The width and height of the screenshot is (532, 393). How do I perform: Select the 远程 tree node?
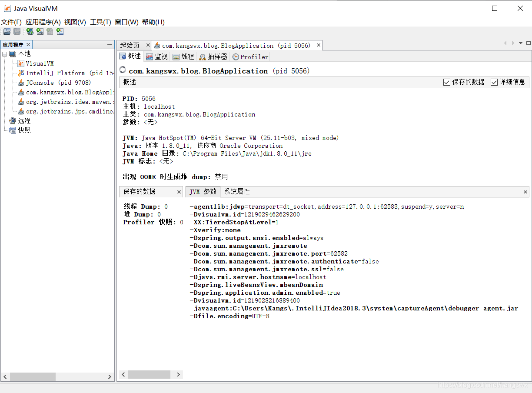24,121
